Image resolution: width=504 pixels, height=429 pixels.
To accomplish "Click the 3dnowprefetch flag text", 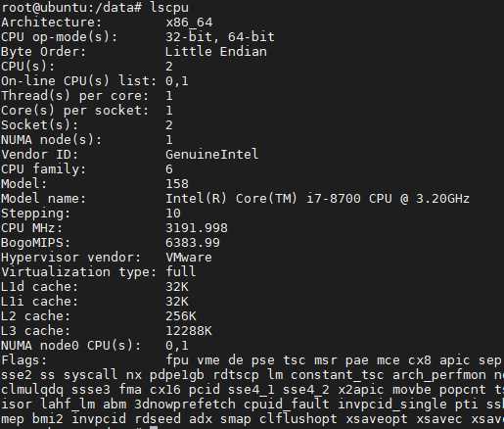I will coord(185,405).
